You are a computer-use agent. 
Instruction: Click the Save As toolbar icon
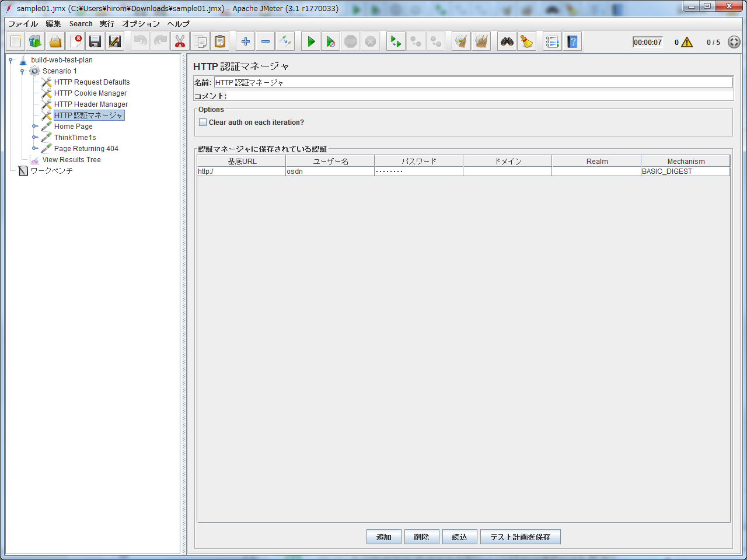[115, 41]
